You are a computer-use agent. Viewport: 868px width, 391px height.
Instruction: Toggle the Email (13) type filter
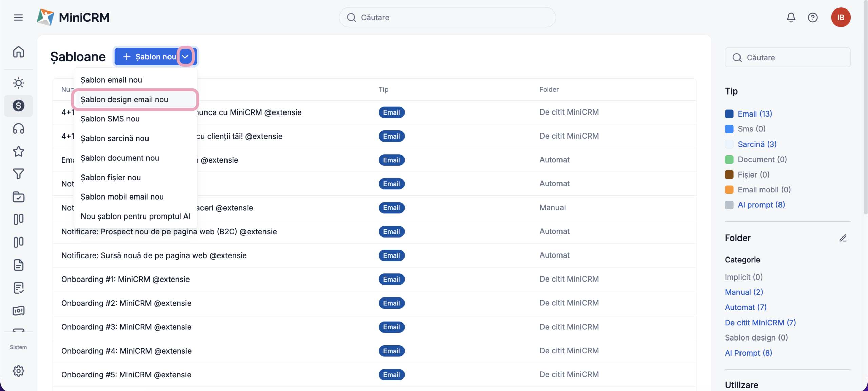pyautogui.click(x=755, y=114)
